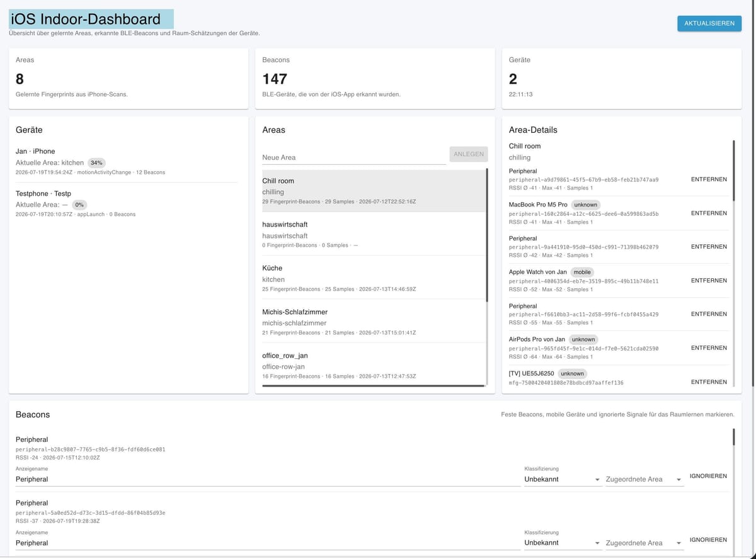
Task: Click the ANLEGEN button
Action: (469, 154)
